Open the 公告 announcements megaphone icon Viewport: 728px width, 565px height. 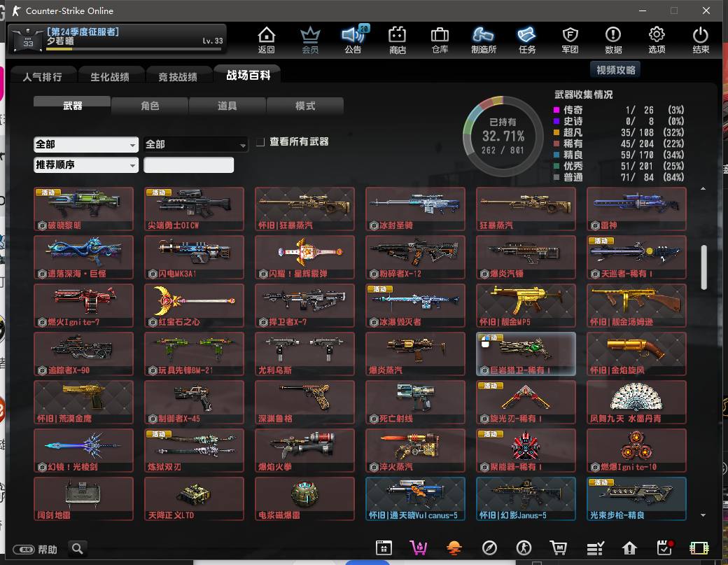pos(353,39)
